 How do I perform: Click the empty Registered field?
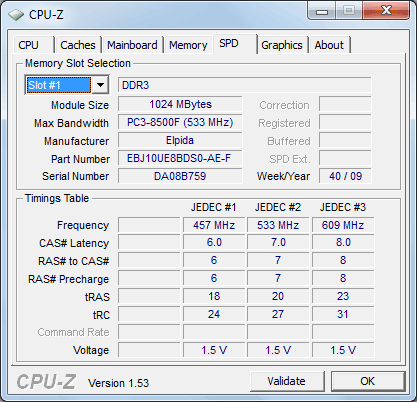(345, 122)
